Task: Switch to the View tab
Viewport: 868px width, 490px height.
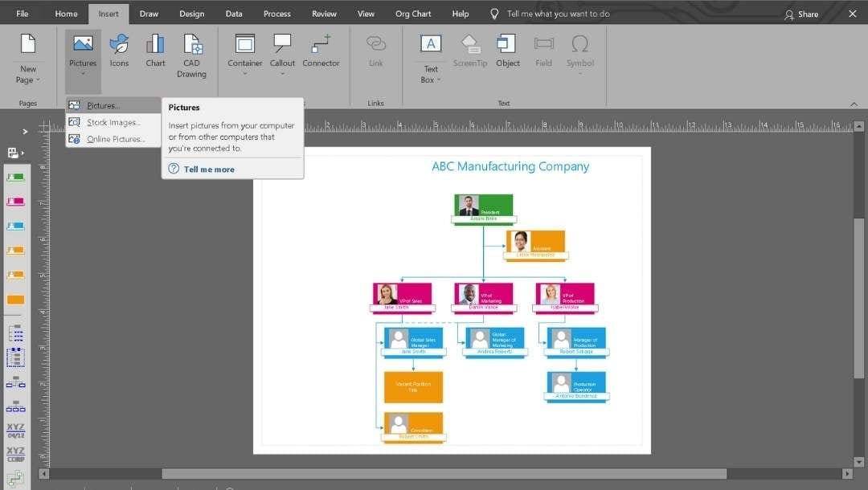Action: [x=366, y=14]
